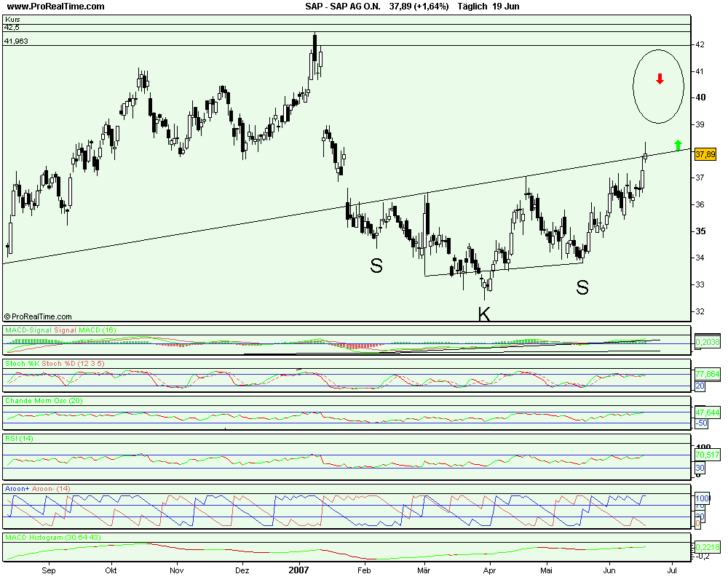The image size is (728, 582).
Task: Click the 42,5 horizontal line label
Action: click(12, 28)
